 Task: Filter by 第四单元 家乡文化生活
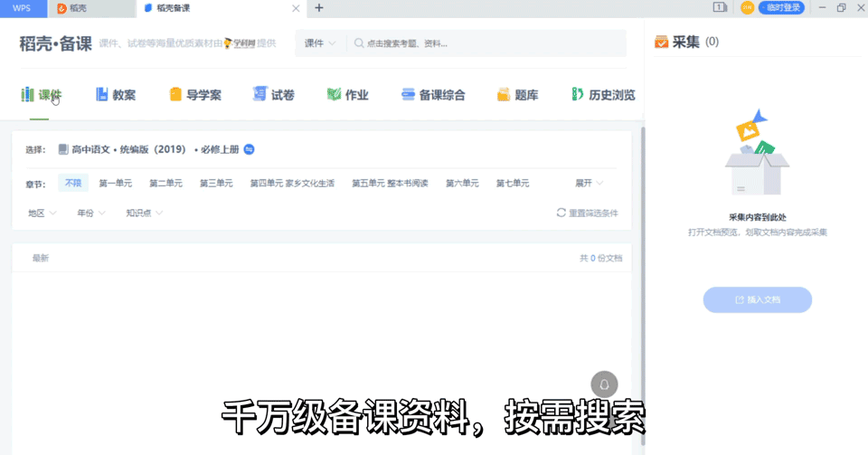click(292, 184)
